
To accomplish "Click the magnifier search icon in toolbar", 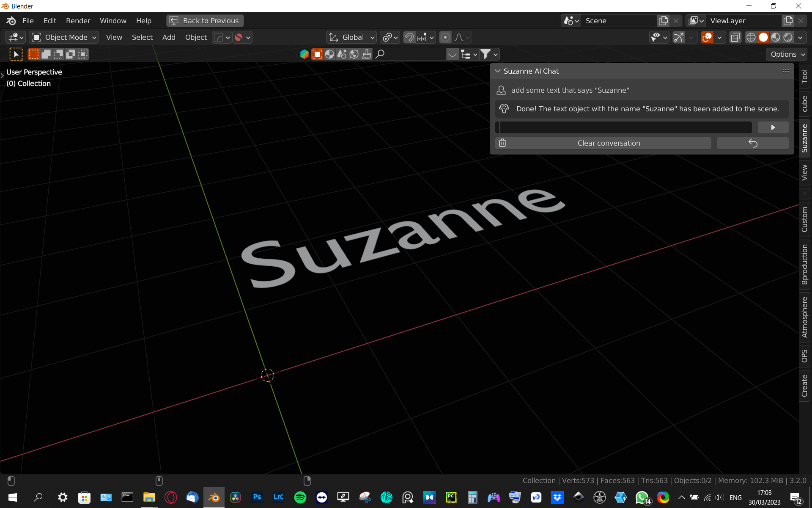I will 380,54.
